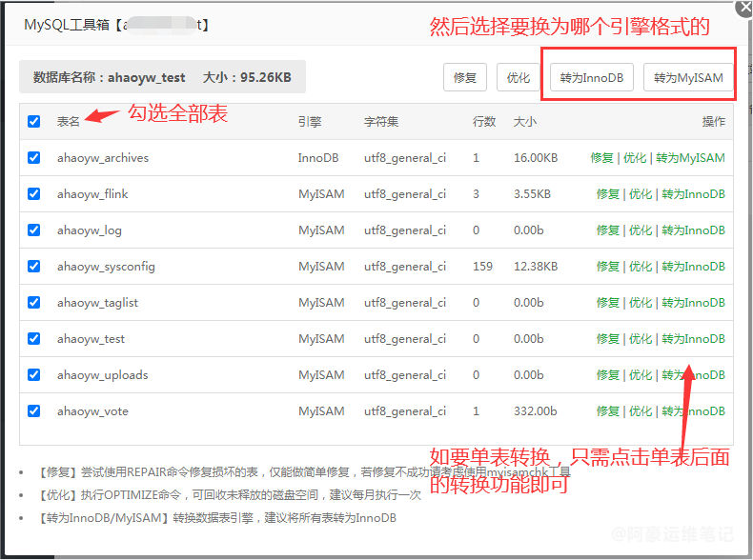Click the 表名 column header
The image size is (753, 560).
point(68,122)
